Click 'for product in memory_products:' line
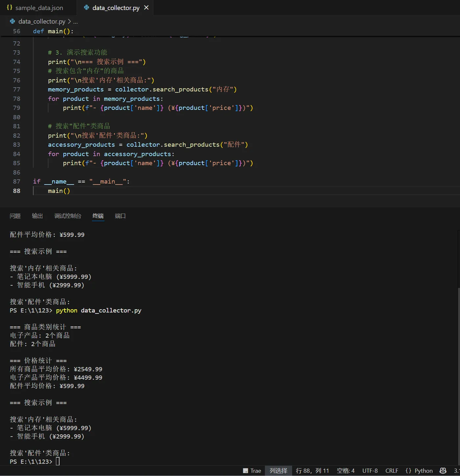Image resolution: width=460 pixels, height=476 pixels. coord(105,99)
